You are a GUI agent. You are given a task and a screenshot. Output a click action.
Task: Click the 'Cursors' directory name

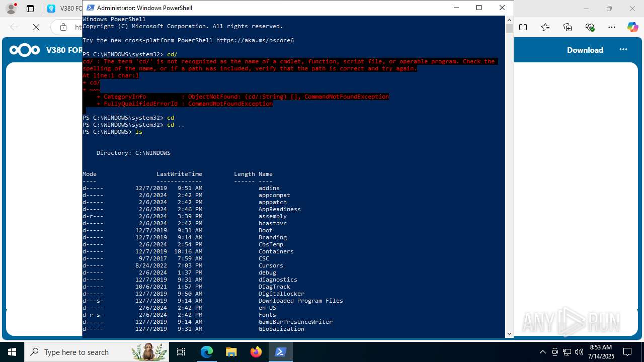pos(271,265)
